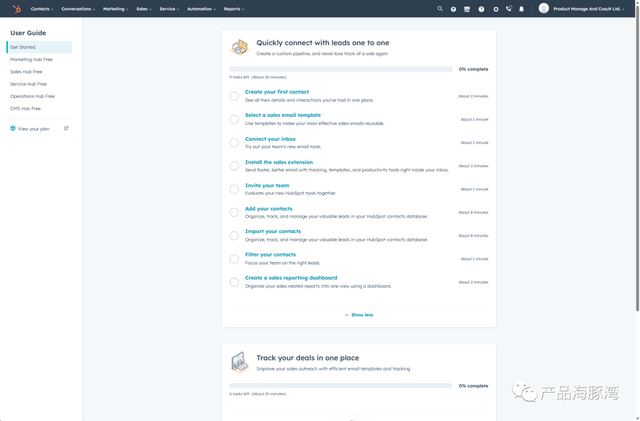Click the Quickly connect with leads heading
Screen dimensions: 640x421
[322, 42]
